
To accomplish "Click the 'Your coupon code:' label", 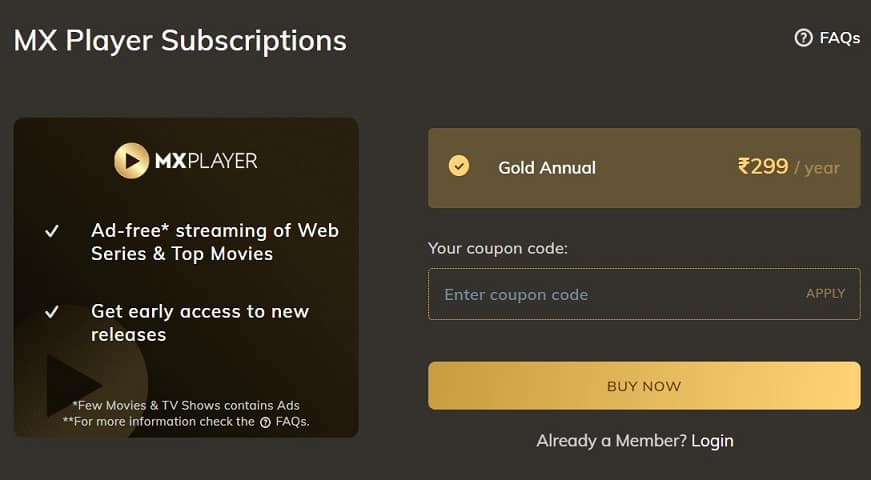I will (497, 247).
